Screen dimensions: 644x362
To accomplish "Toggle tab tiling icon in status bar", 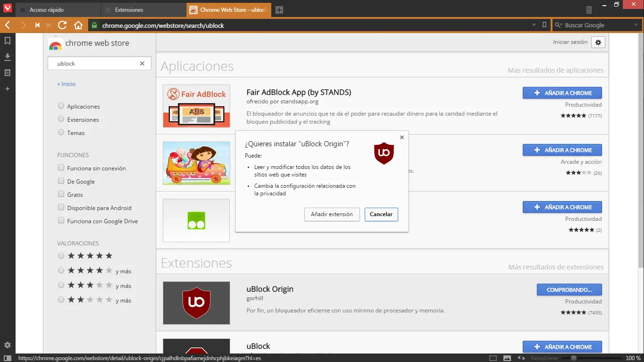I will 493,358.
